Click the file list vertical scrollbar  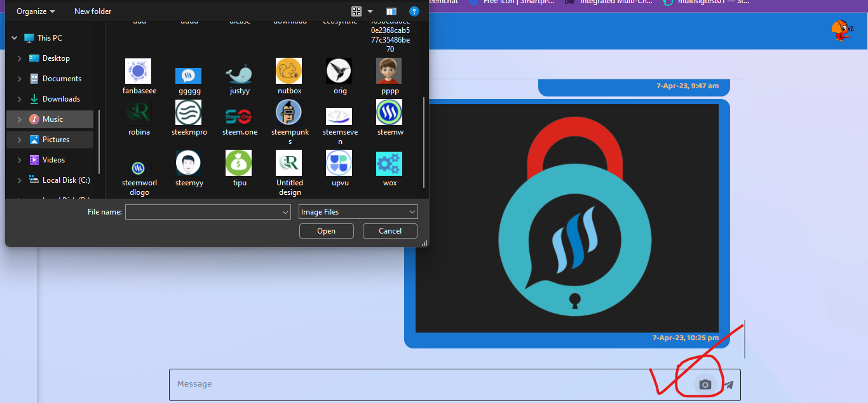(x=424, y=141)
